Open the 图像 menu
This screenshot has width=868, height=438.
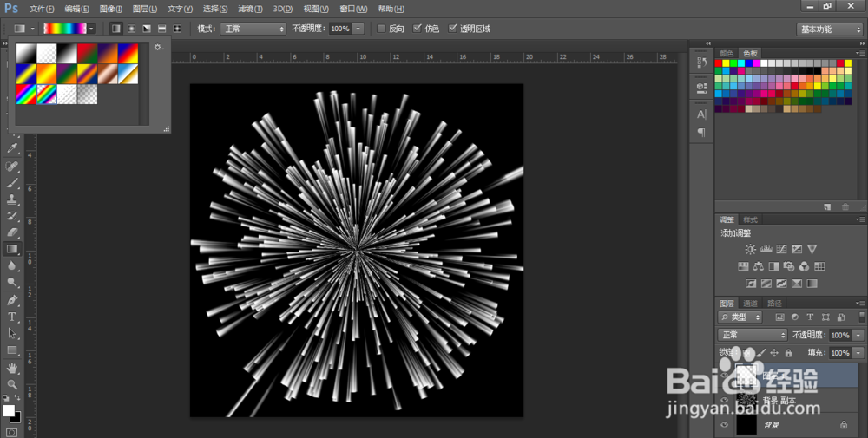[111, 9]
